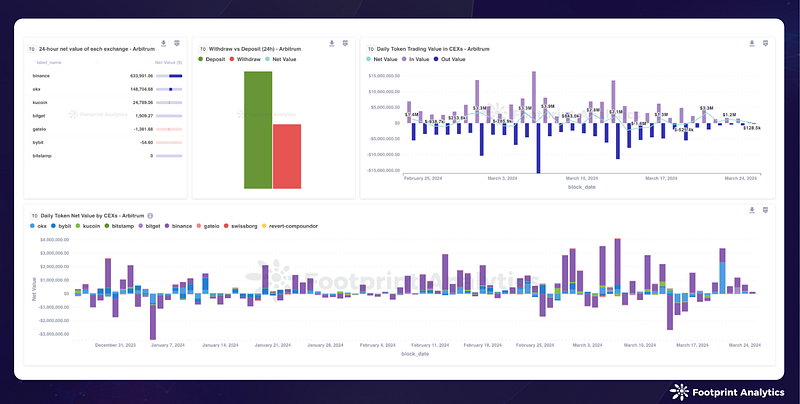
Task: Select the okx row in exchange table
Action: tap(106, 89)
